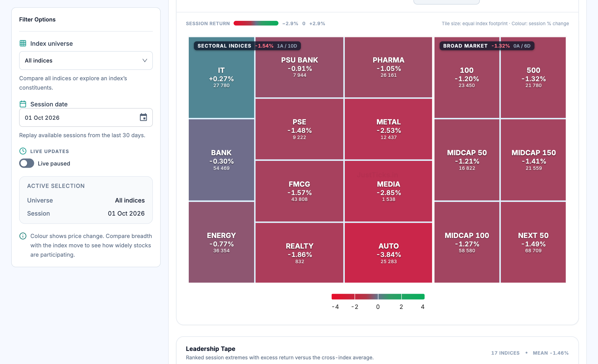Click the tile size legend note
Screen dimensions: 598x364
505,24
